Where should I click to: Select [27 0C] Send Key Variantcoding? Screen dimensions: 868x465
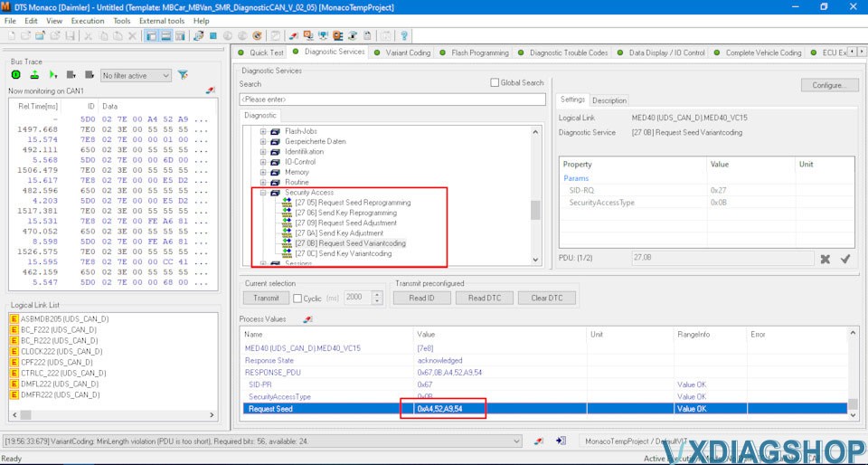coord(344,253)
